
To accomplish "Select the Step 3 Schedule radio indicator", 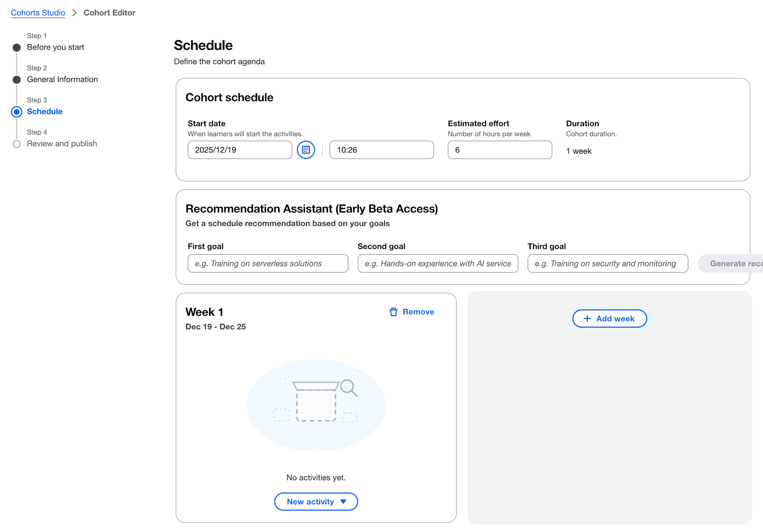I will tap(17, 112).
